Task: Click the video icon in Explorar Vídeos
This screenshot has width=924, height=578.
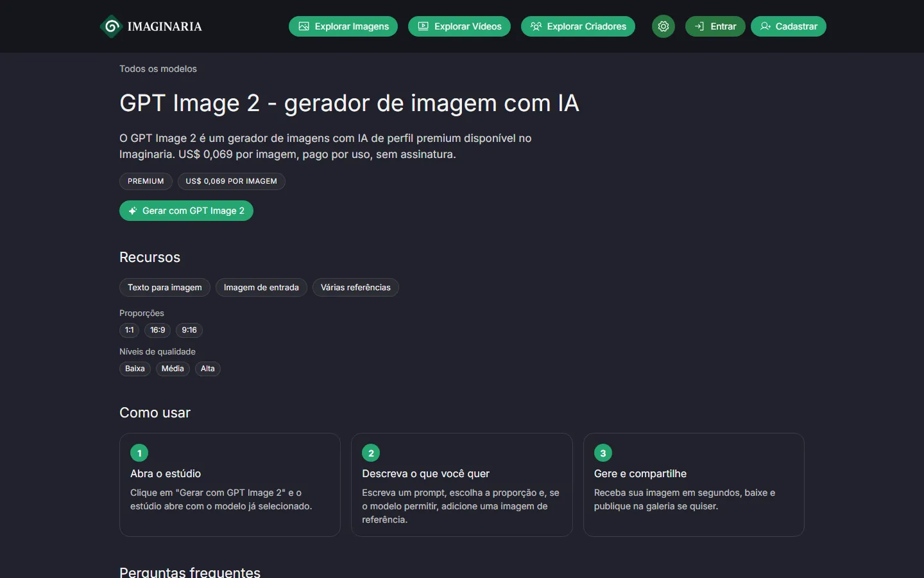Action: click(x=424, y=26)
